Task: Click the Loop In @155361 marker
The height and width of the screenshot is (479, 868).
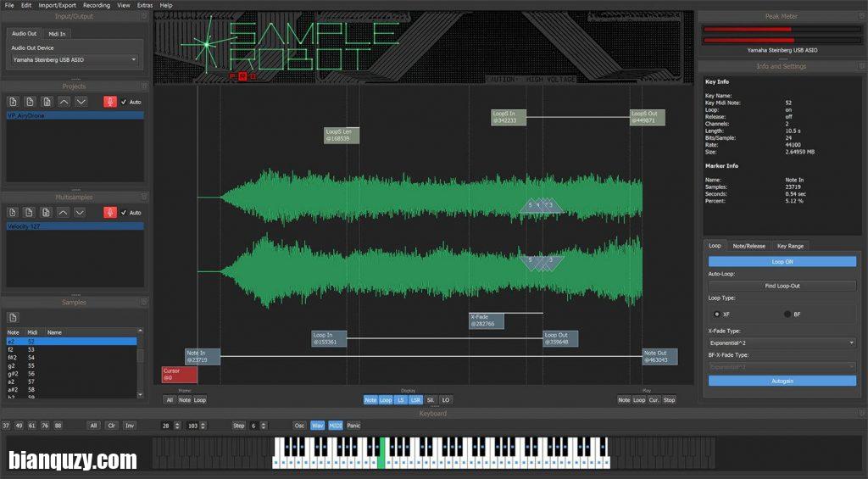Action: pyautogui.click(x=330, y=338)
